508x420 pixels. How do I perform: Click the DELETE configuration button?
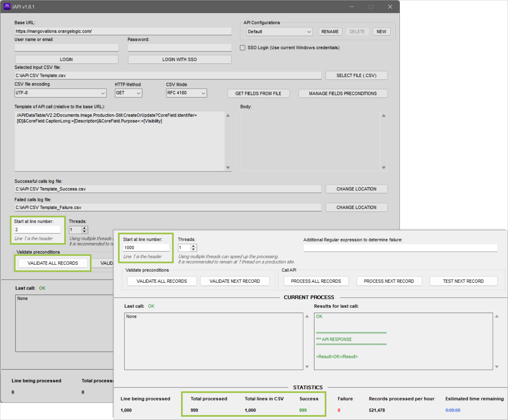(x=357, y=32)
